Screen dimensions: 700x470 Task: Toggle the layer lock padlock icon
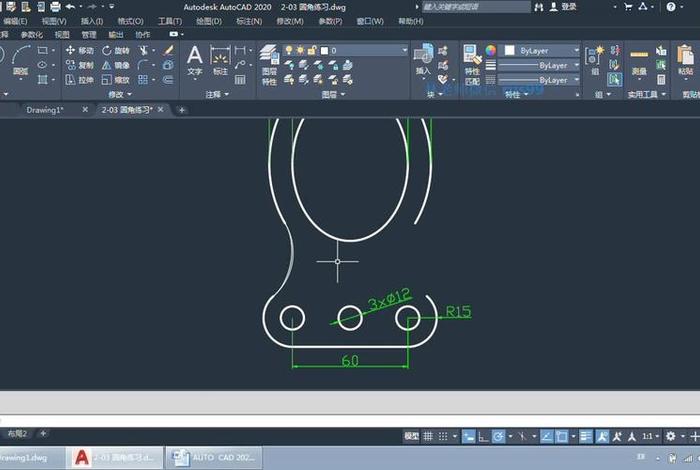pos(312,50)
